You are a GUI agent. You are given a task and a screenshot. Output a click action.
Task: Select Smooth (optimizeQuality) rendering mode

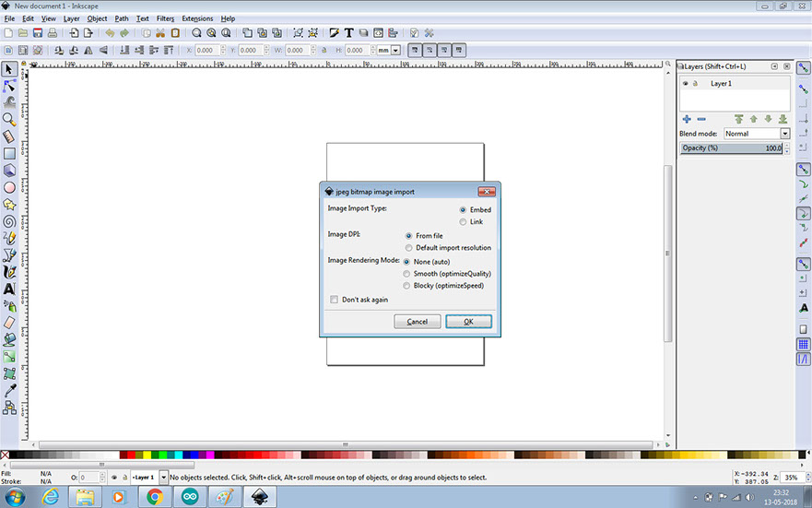point(406,274)
